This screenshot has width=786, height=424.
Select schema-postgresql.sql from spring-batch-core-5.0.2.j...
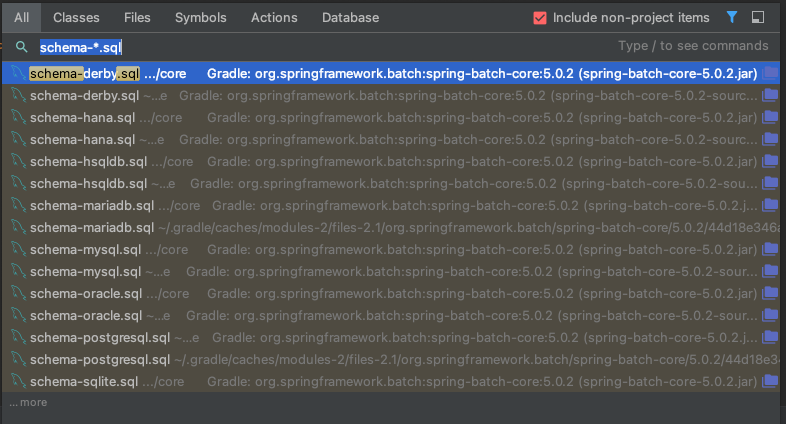391,338
